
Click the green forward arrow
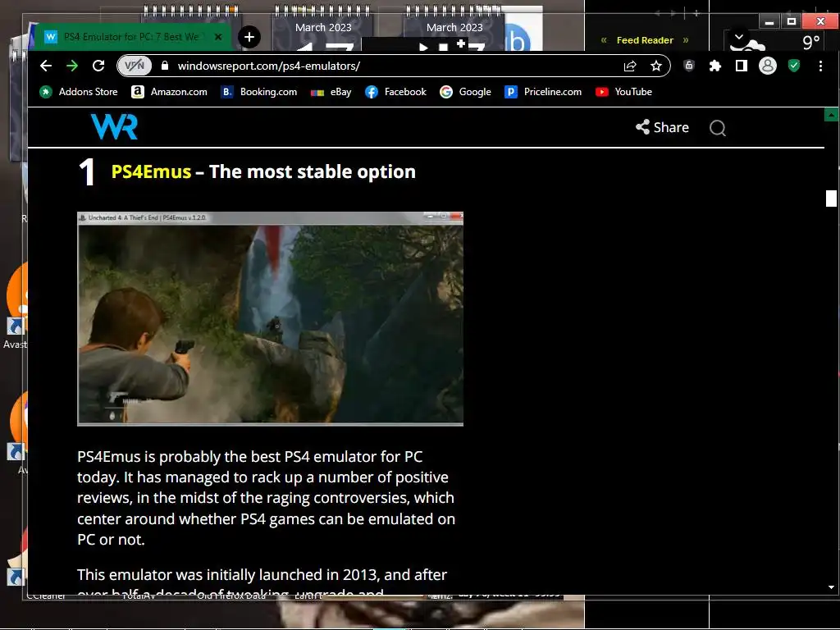point(72,66)
